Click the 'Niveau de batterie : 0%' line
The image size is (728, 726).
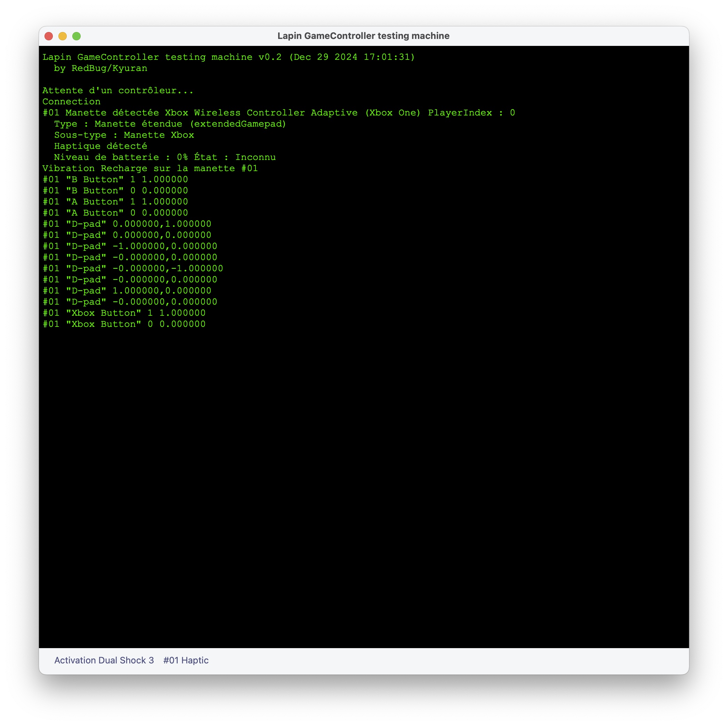[165, 157]
